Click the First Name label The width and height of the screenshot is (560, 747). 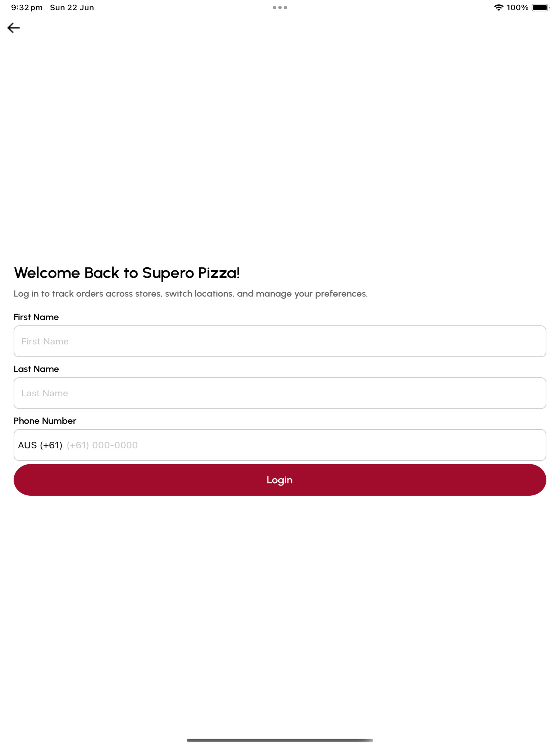[36, 317]
